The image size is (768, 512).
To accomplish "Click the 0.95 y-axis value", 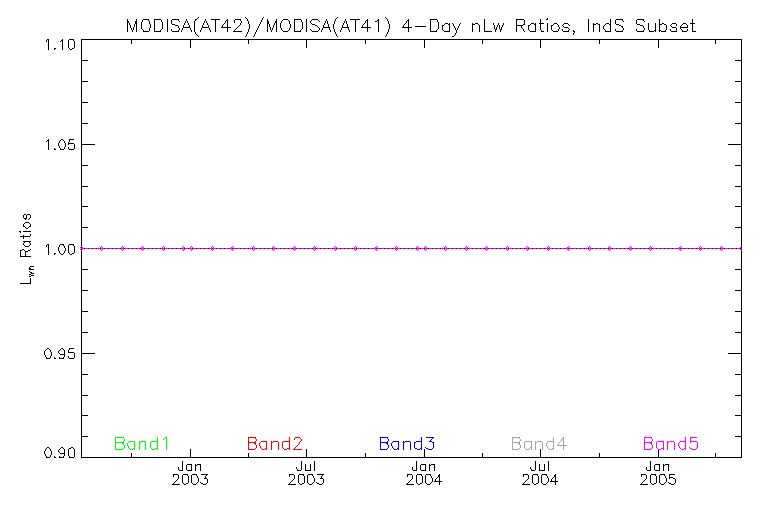I will pyautogui.click(x=60, y=353).
